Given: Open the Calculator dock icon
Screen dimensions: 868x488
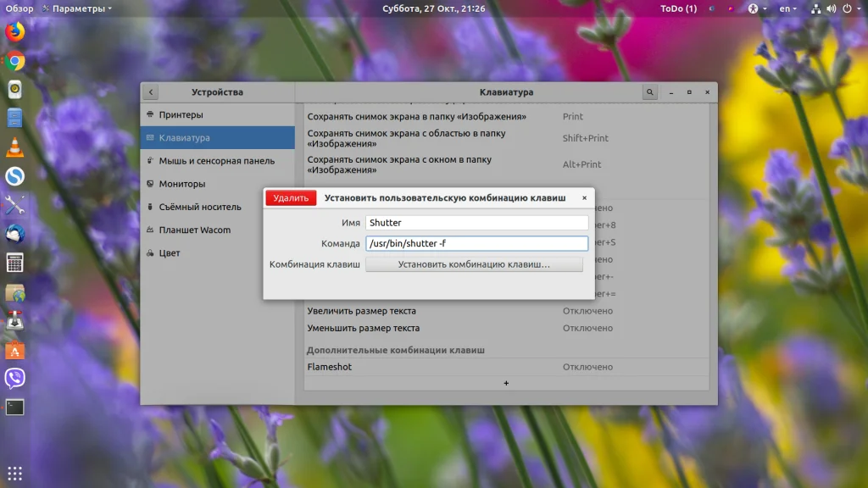Looking at the screenshot, I should tap(15, 263).
